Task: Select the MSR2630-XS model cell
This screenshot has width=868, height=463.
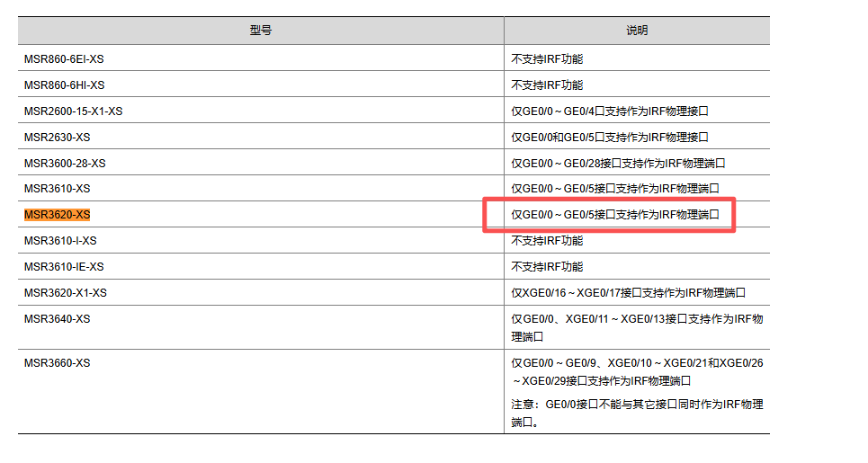Action: pyautogui.click(x=261, y=136)
